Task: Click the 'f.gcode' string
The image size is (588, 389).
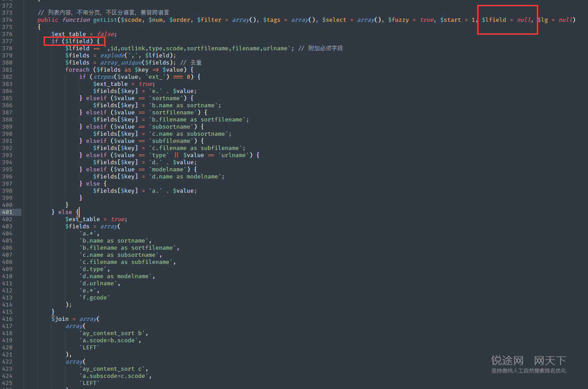Action: pyautogui.click(x=95, y=298)
